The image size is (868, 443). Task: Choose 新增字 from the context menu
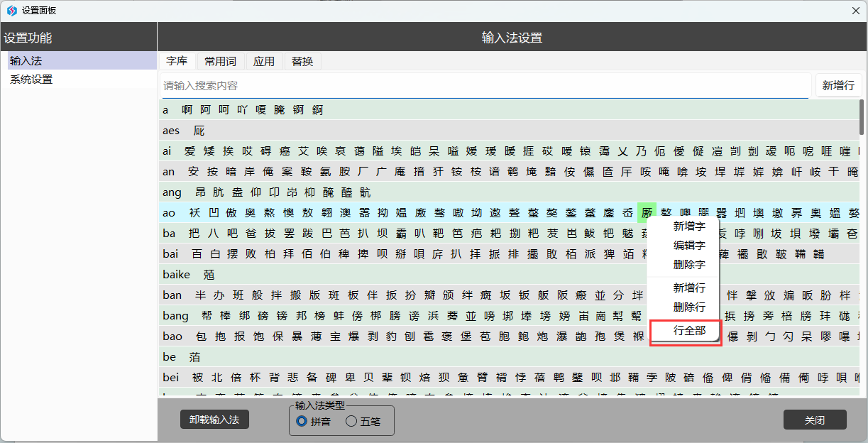point(688,226)
